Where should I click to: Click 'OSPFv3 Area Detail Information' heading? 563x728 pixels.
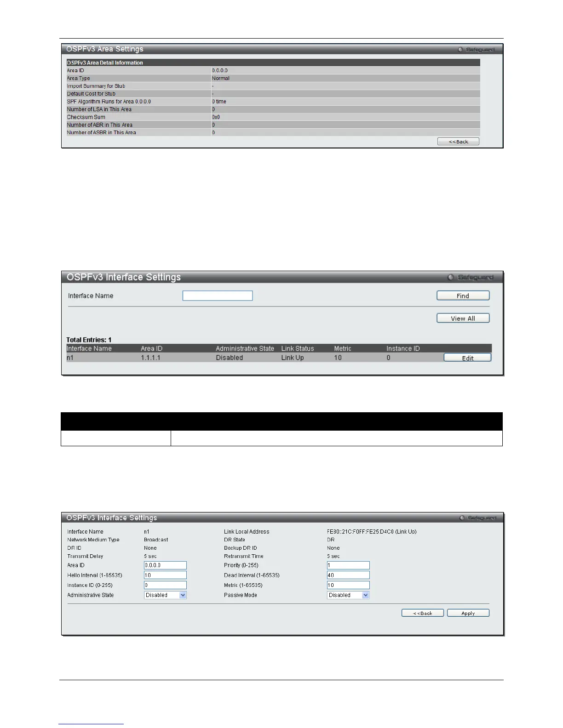tap(105, 63)
